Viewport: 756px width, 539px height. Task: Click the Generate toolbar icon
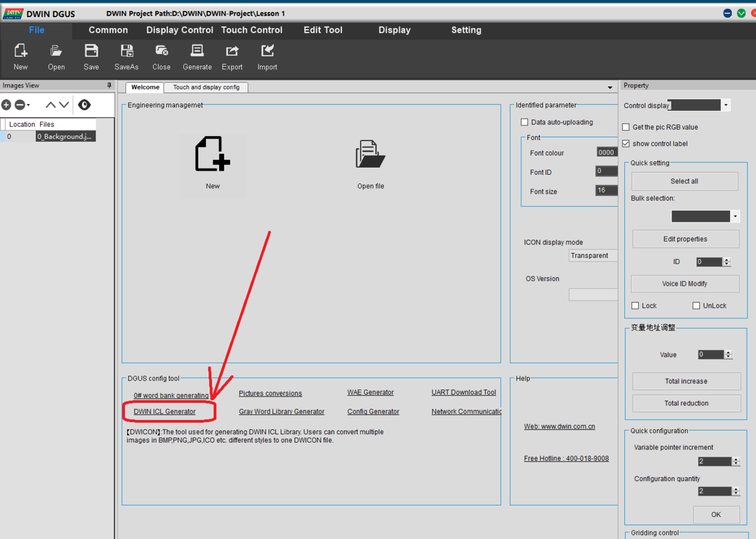tap(197, 51)
